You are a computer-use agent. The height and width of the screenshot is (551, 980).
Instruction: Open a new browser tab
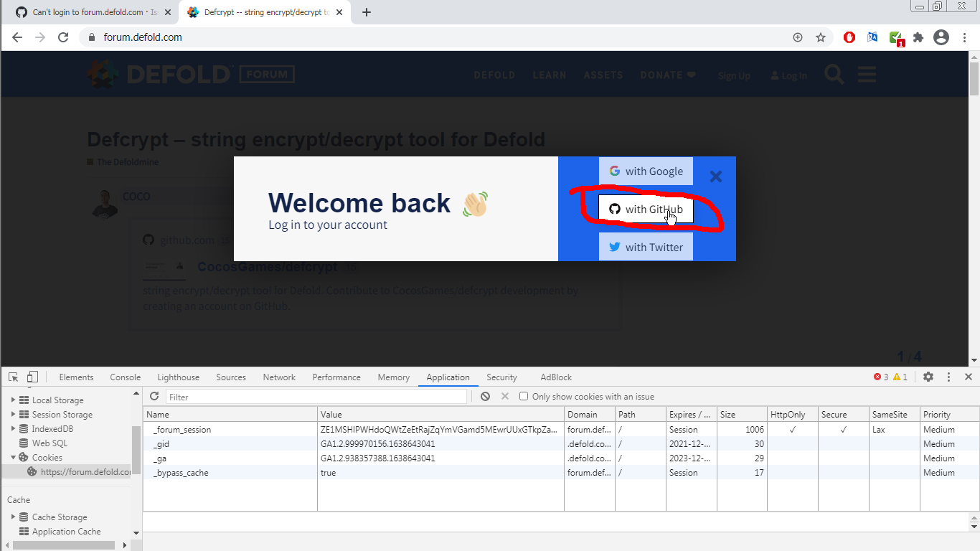367,12
